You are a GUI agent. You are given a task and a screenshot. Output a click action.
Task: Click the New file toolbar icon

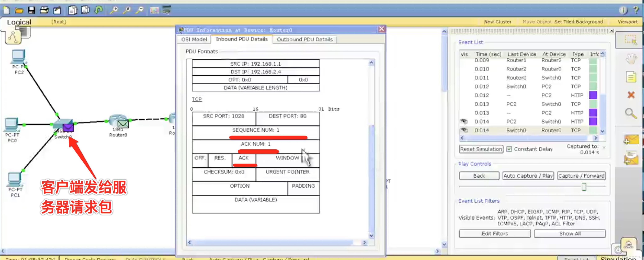pyautogui.click(x=6, y=10)
